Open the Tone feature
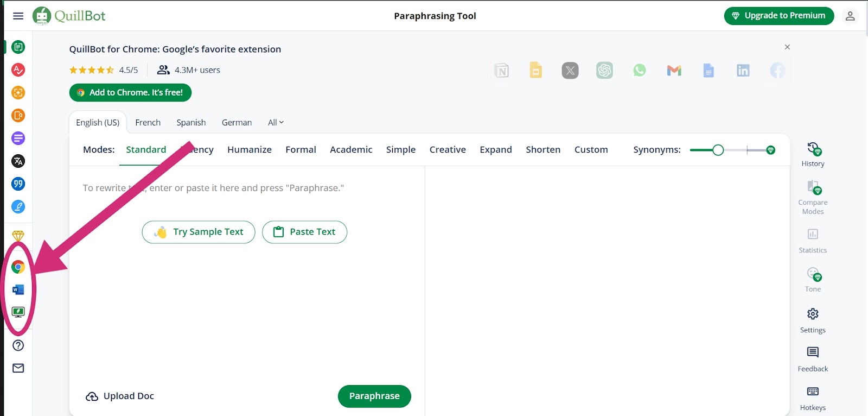The width and height of the screenshot is (868, 416). point(813,280)
